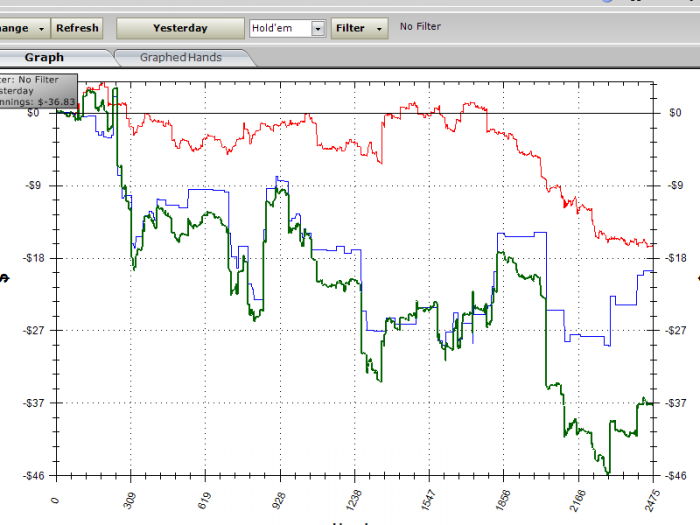700x525 pixels.
Task: Open the Yesterday date range button
Action: (x=180, y=28)
